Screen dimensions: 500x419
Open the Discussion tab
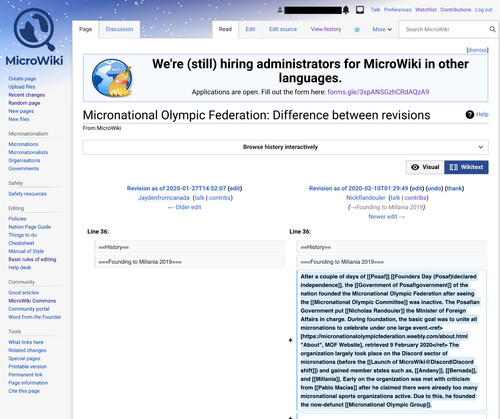[119, 29]
